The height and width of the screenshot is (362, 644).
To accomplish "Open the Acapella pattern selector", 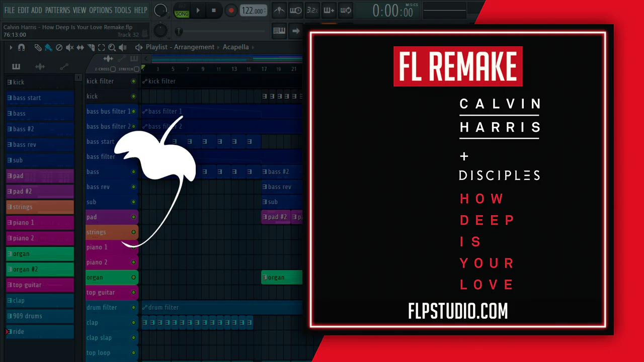I will (x=235, y=47).
